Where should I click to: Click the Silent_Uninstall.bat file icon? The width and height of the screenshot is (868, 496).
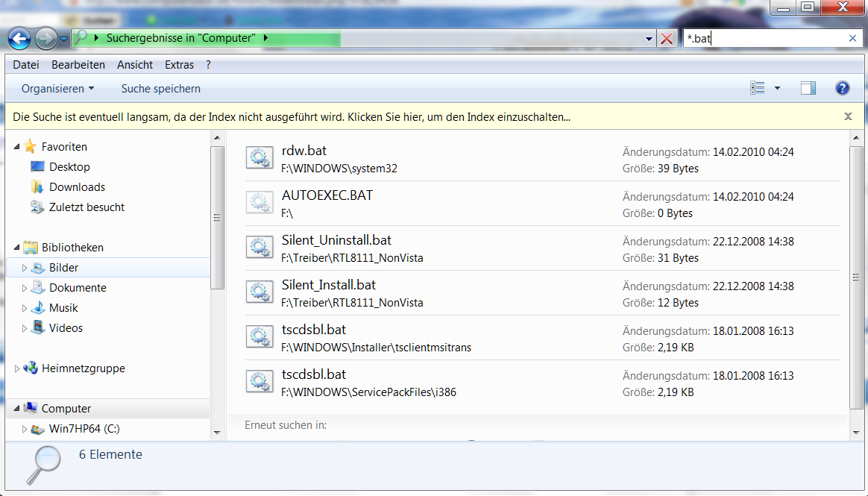pyautogui.click(x=260, y=248)
